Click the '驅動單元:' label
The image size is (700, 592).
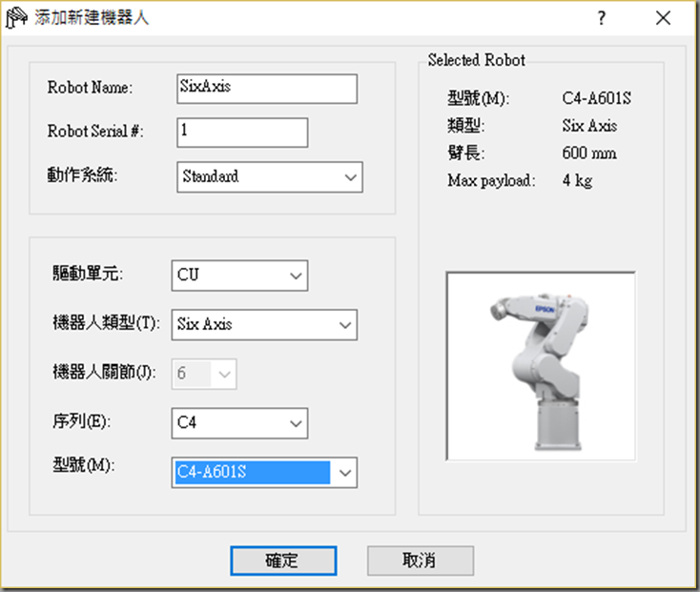pos(88,274)
